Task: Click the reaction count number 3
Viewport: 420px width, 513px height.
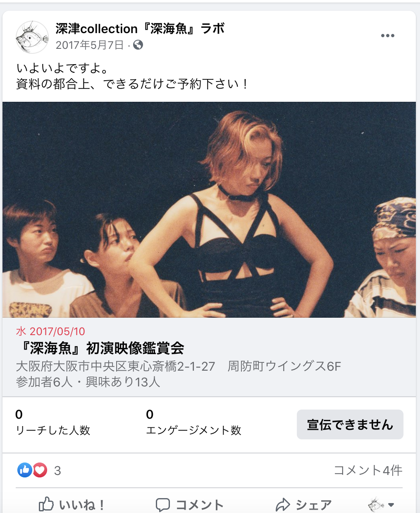Action: tap(57, 471)
